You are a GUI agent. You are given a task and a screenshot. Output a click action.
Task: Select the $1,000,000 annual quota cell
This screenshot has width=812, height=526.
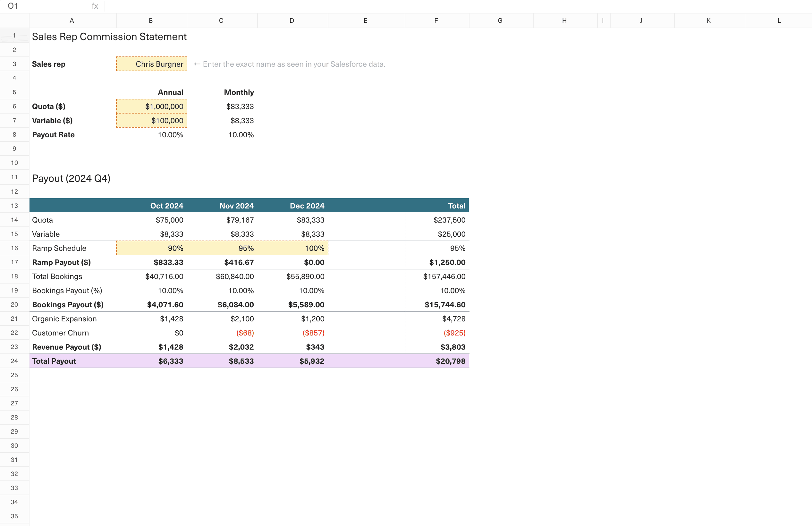[151, 106]
